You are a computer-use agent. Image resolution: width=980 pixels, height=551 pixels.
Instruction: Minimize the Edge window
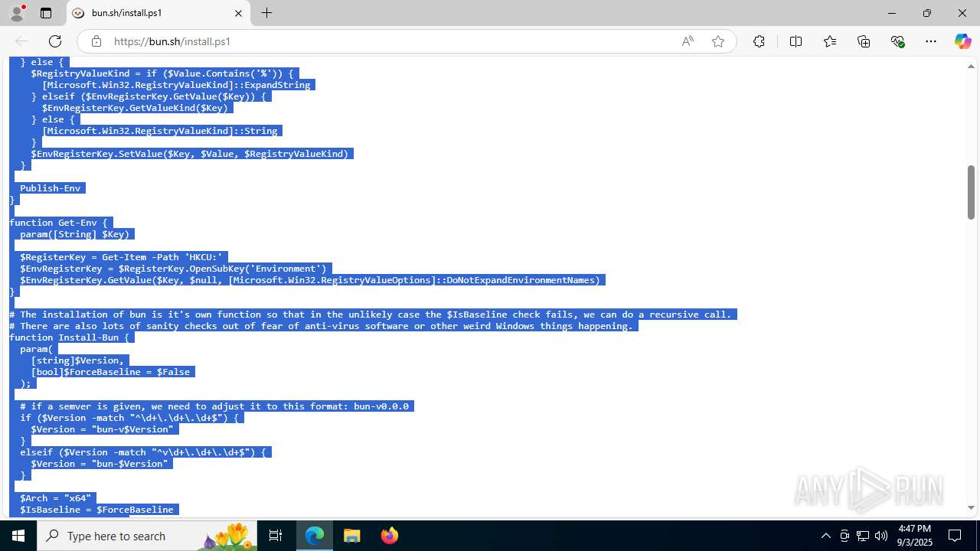click(892, 13)
